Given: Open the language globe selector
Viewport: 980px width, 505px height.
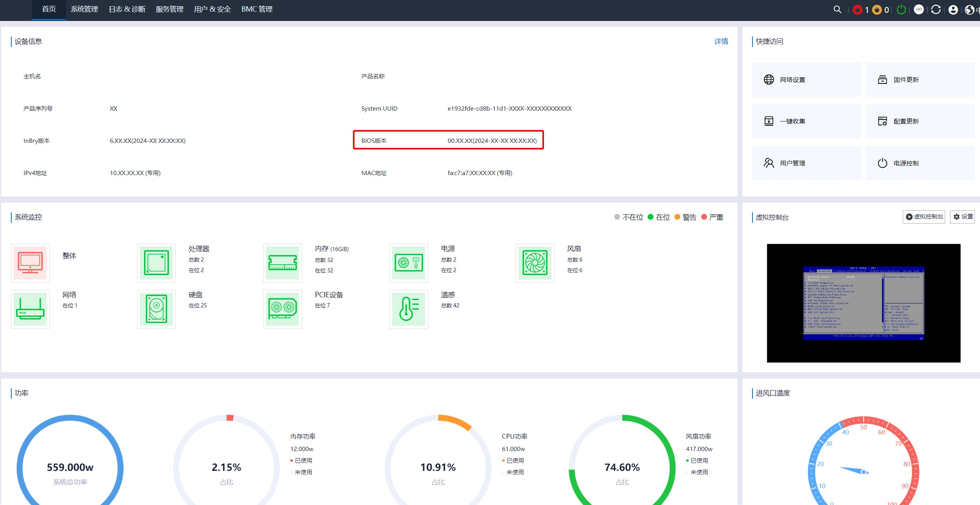Looking at the screenshot, I should (x=970, y=10).
